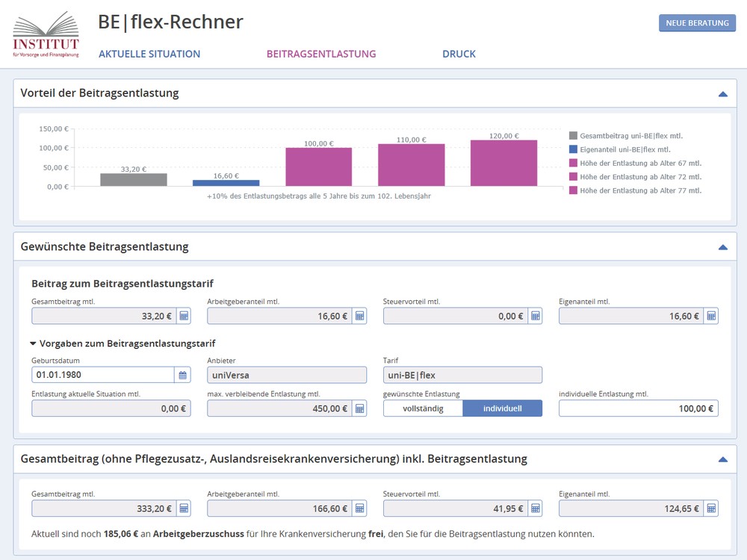Viewport: 747px width, 560px height.
Task: Click the Institut für Vorsorge logo
Action: [46, 31]
